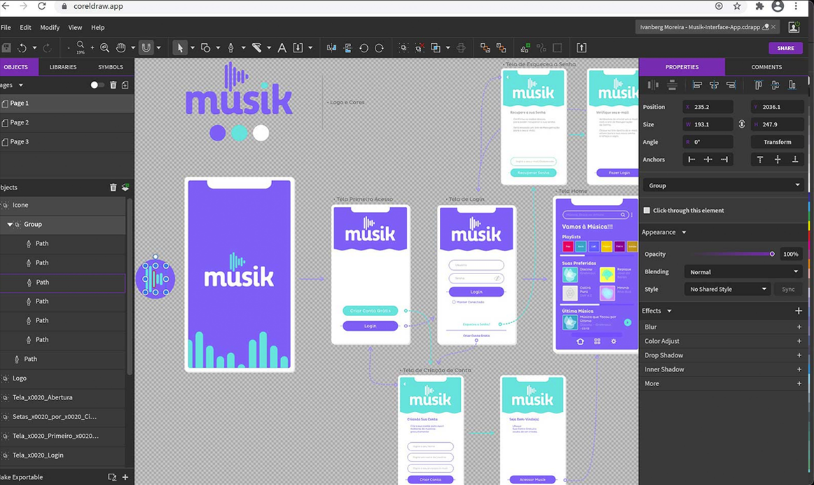Open the Modify menu
Image resolution: width=814 pixels, height=485 pixels.
point(49,28)
